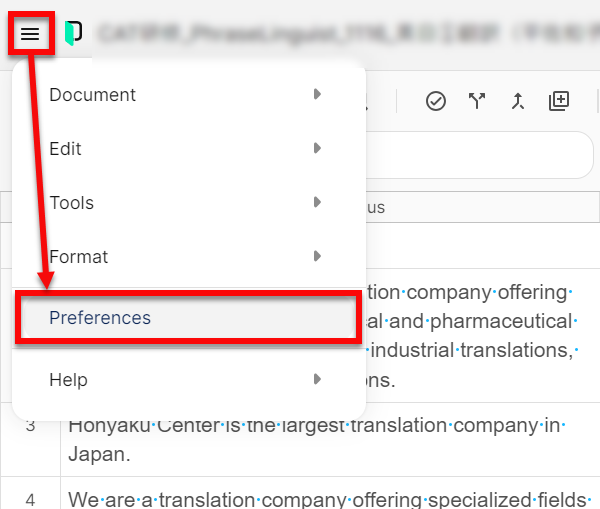The height and width of the screenshot is (509, 600).
Task: Click segment row number 4
Action: coord(30,498)
